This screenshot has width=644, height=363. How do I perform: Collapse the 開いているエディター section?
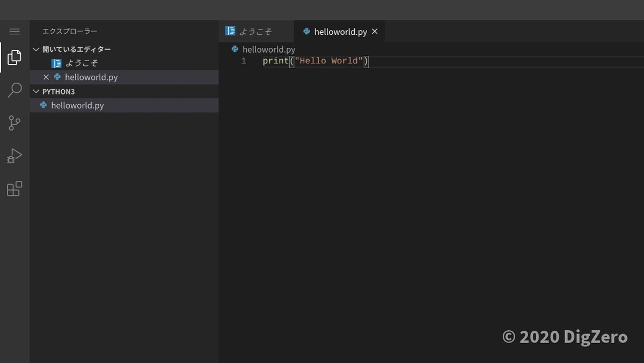click(x=36, y=49)
